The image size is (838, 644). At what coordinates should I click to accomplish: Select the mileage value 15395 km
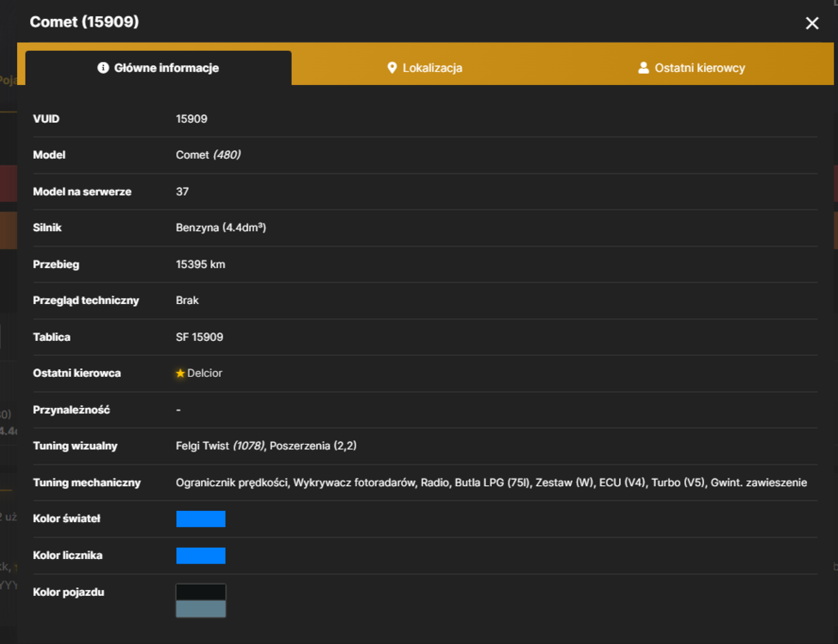(200, 264)
